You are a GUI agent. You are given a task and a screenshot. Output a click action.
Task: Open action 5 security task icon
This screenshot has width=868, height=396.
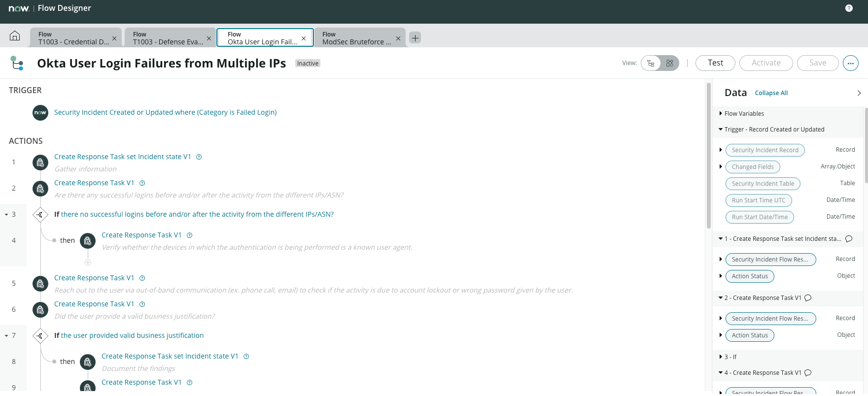40,284
